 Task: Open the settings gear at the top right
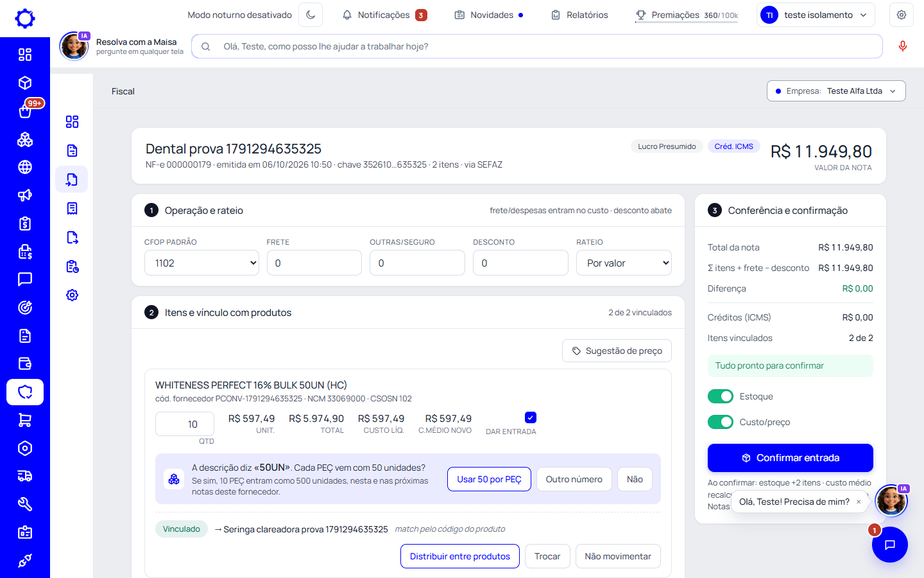902,15
